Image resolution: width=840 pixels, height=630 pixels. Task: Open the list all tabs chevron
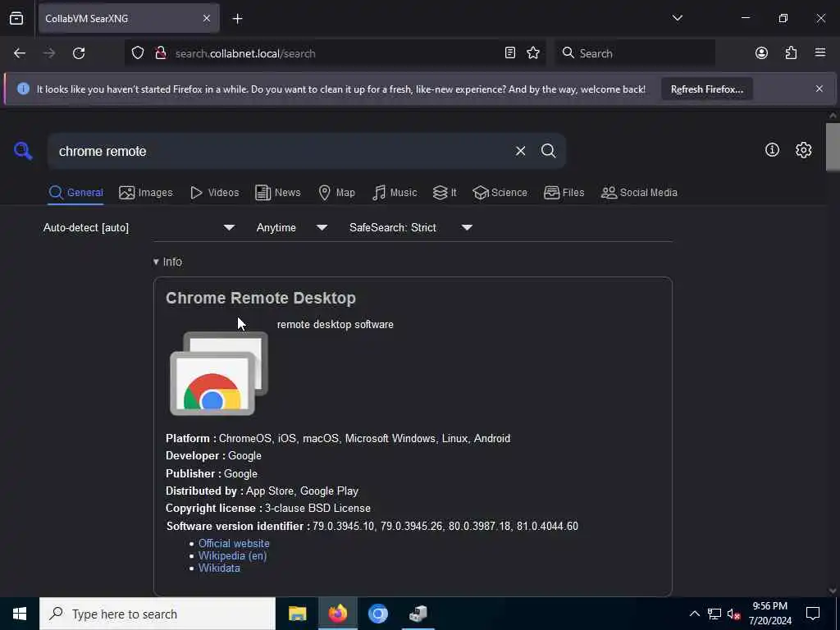click(677, 18)
